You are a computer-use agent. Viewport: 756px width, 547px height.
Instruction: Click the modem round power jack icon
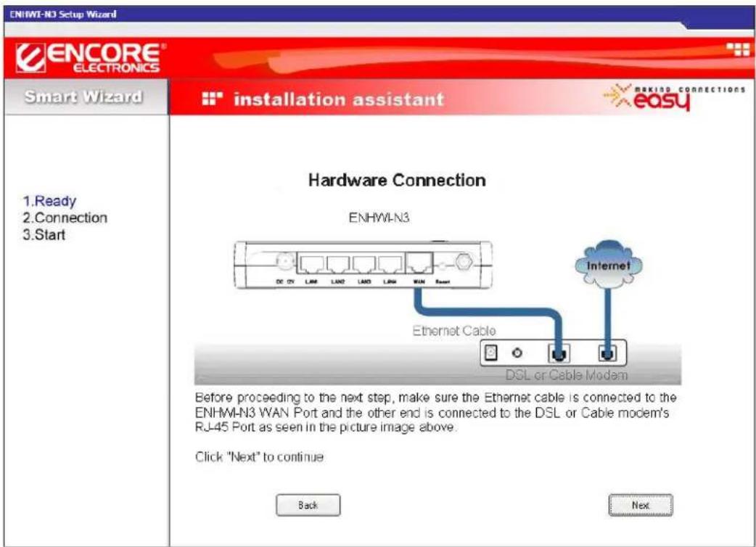pos(517,353)
